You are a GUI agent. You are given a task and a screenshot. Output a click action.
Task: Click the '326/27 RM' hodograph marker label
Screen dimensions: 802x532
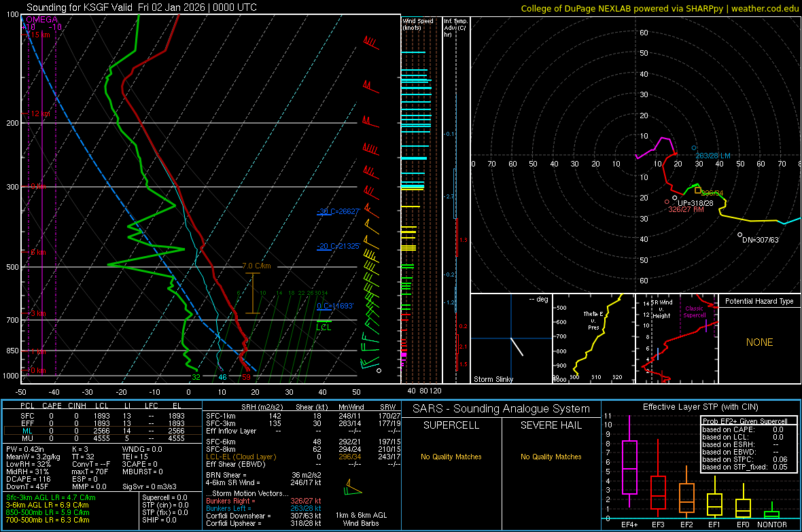(x=686, y=210)
